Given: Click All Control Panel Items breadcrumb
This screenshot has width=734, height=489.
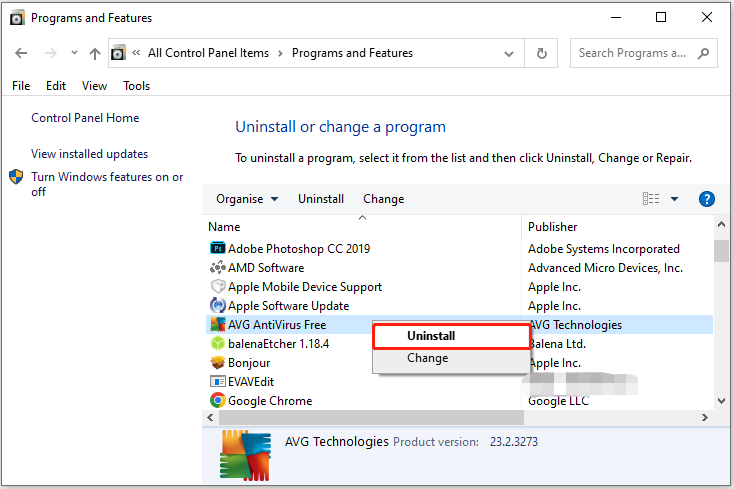Looking at the screenshot, I should (x=208, y=53).
